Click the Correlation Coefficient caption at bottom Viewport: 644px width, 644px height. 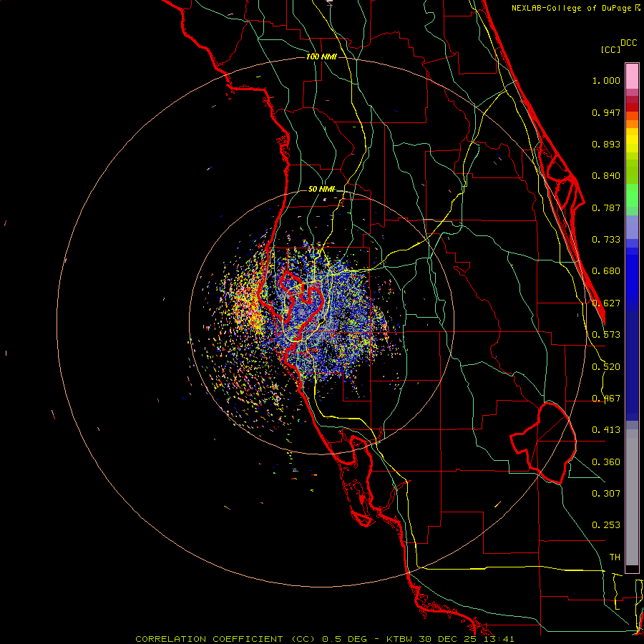pos(324,639)
